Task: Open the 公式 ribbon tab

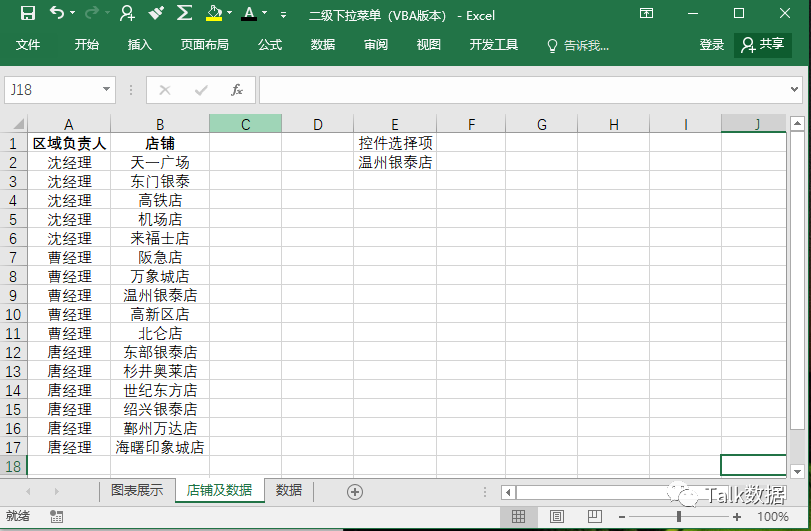Action: pos(270,45)
